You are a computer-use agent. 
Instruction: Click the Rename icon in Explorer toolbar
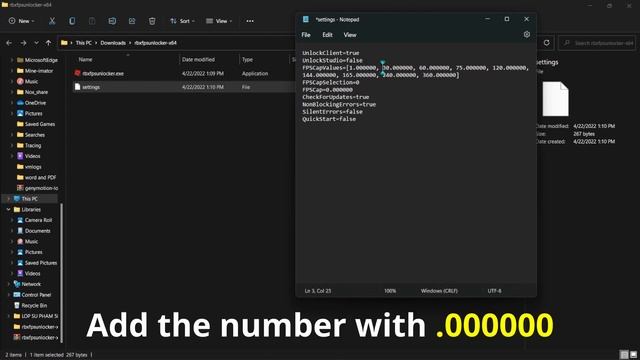[x=112, y=21]
